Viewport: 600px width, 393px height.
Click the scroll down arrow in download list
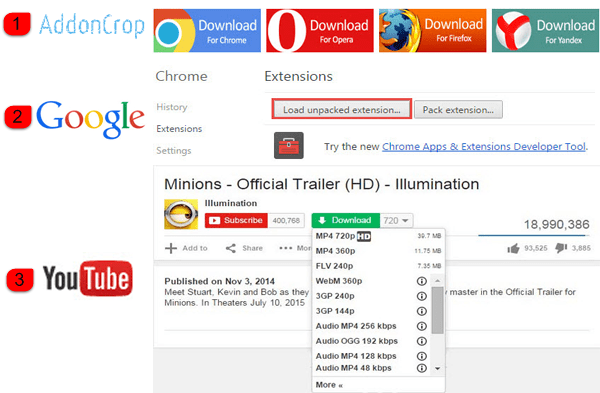(x=437, y=369)
